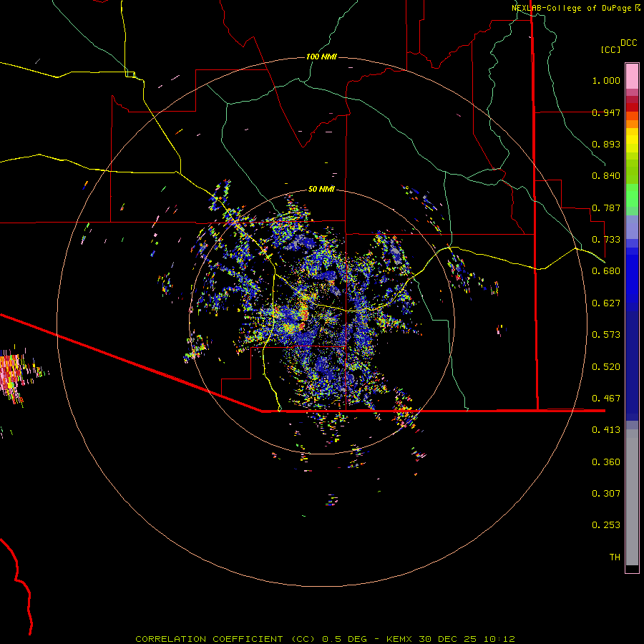Click the 0.627 scale value

point(606,303)
